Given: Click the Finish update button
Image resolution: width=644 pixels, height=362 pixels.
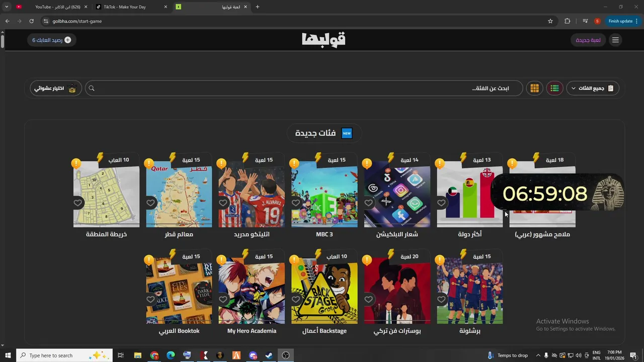Looking at the screenshot, I should pyautogui.click(x=623, y=21).
